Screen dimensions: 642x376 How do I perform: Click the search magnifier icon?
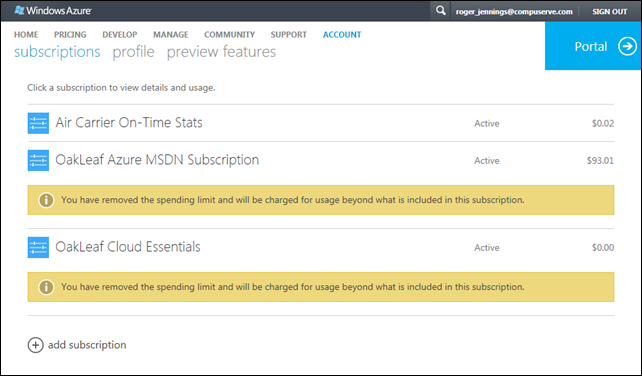[440, 11]
